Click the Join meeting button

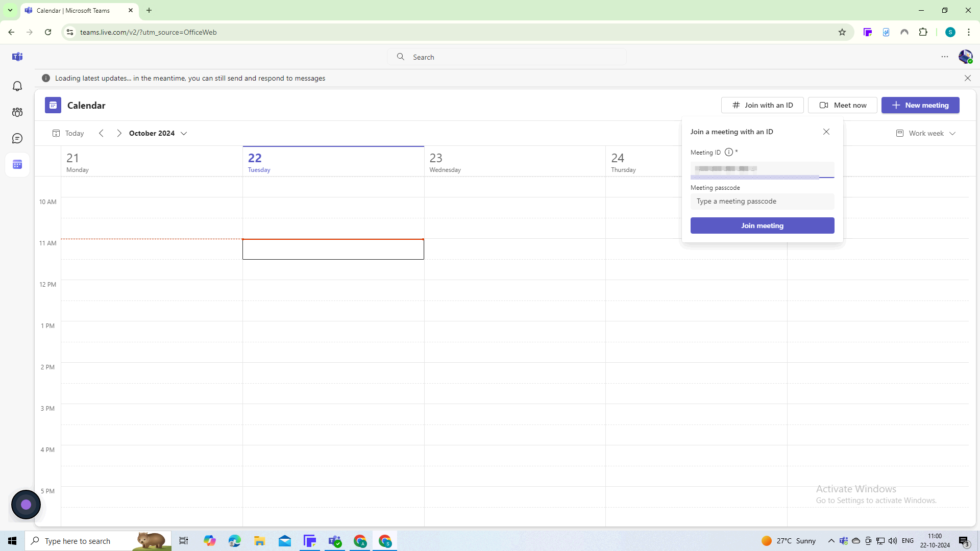pyautogui.click(x=762, y=226)
